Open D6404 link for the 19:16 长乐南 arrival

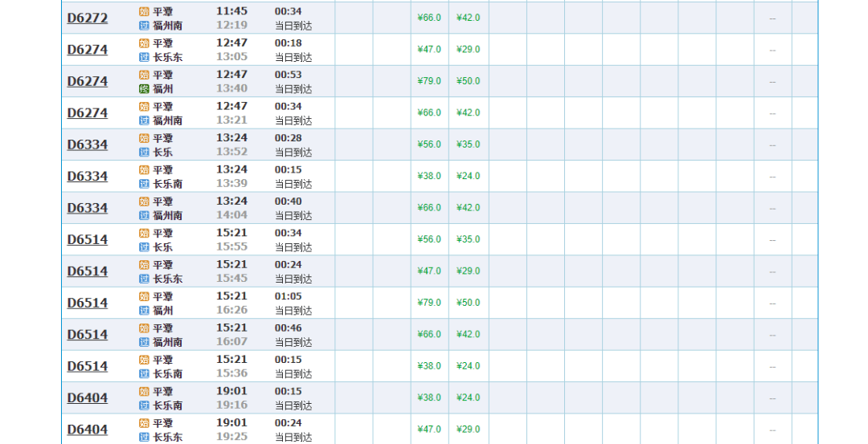[87, 397]
